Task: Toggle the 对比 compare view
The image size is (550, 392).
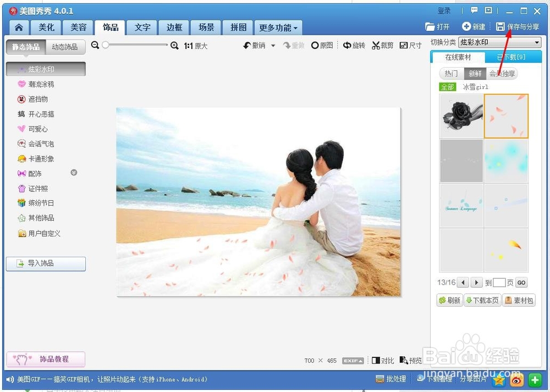Action: (383, 361)
